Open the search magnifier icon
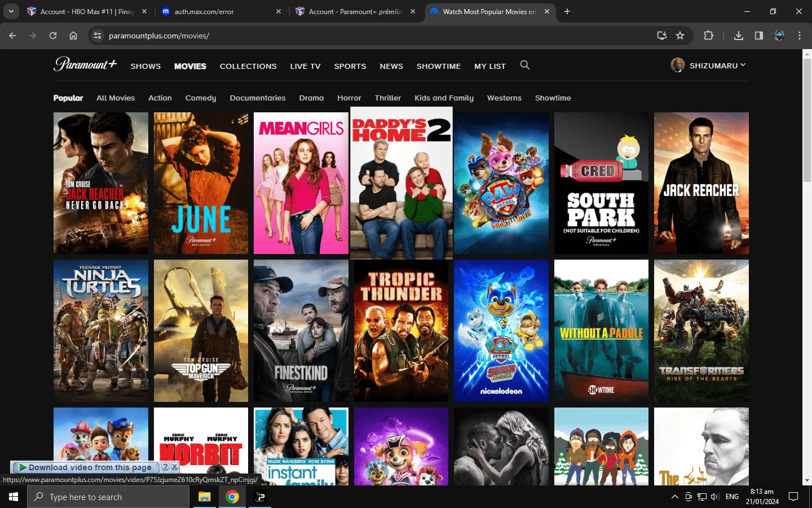The image size is (812, 508). tap(524, 65)
